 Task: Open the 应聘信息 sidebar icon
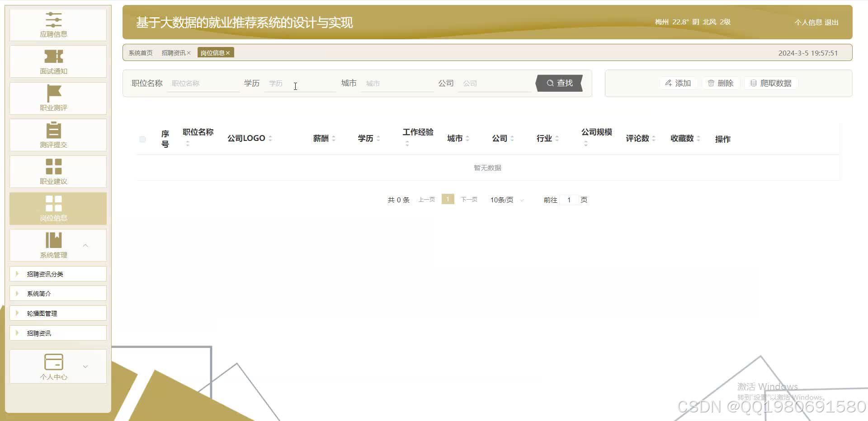[x=54, y=20]
